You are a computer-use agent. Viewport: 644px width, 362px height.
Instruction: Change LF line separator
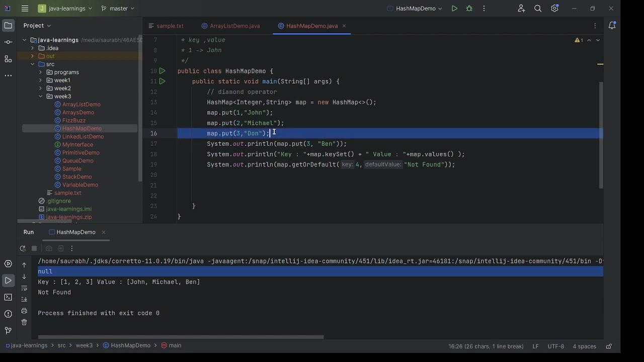[x=536, y=346]
